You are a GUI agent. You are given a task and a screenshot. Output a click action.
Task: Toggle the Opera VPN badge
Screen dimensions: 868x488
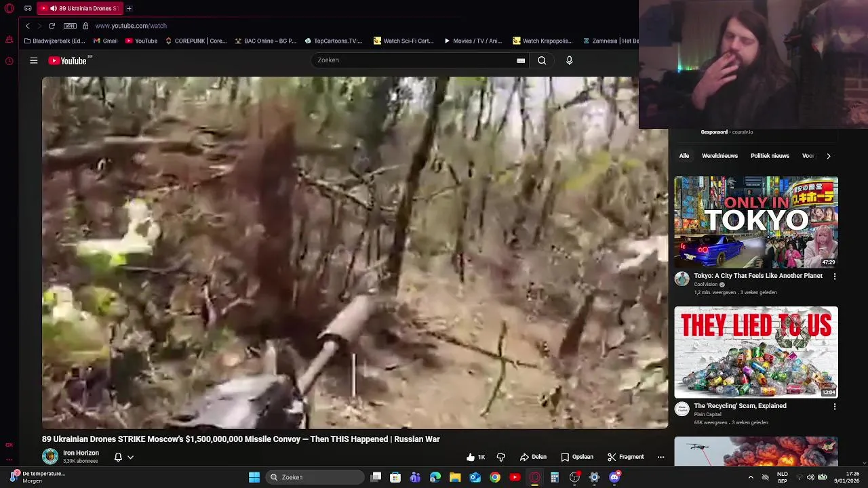pyautogui.click(x=70, y=26)
